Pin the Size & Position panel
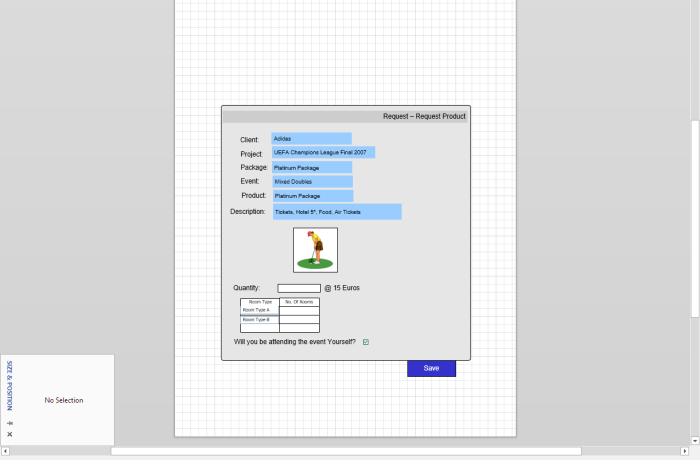Screen dimensions: 700x460 click(10, 424)
